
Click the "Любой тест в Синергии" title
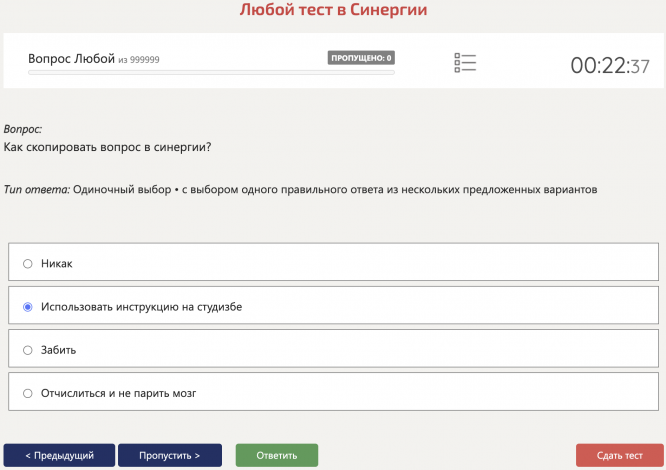pos(333,9)
